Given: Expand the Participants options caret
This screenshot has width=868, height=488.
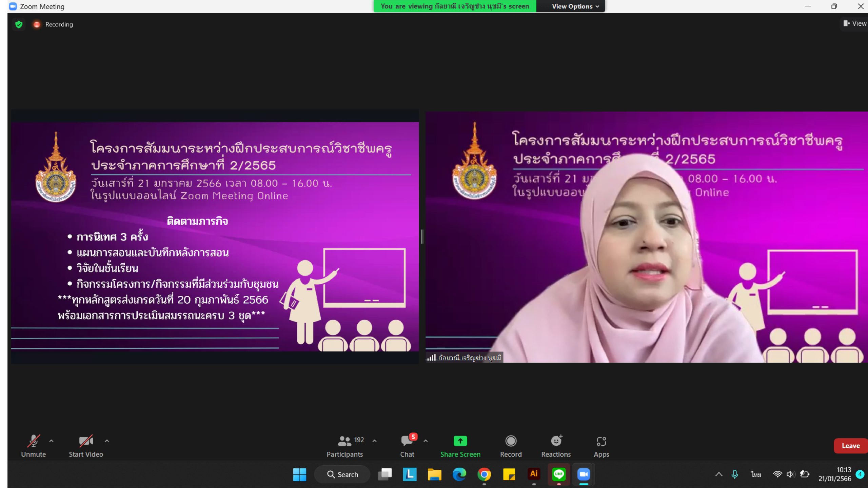Looking at the screenshot, I should coord(374,441).
